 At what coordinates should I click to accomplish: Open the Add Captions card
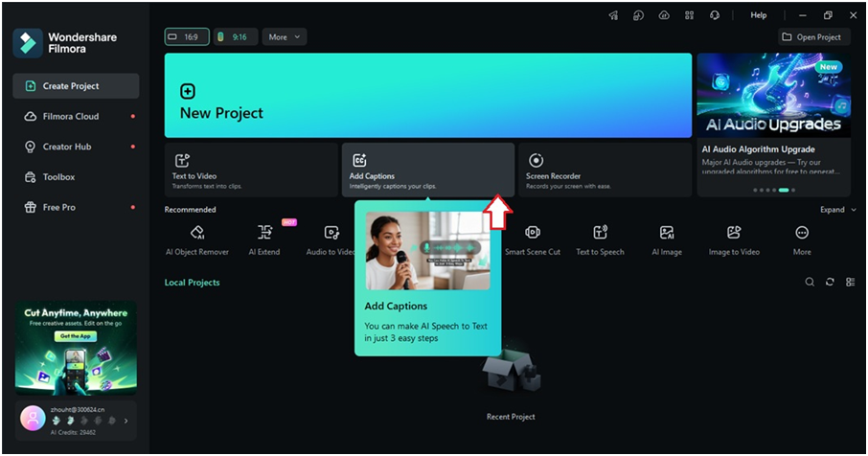click(428, 170)
